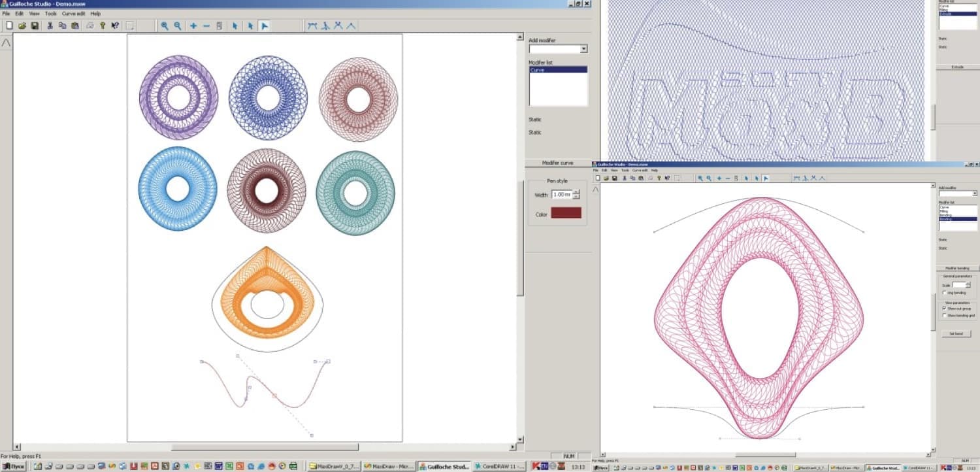Open the Pen style Color swatch

click(x=566, y=212)
